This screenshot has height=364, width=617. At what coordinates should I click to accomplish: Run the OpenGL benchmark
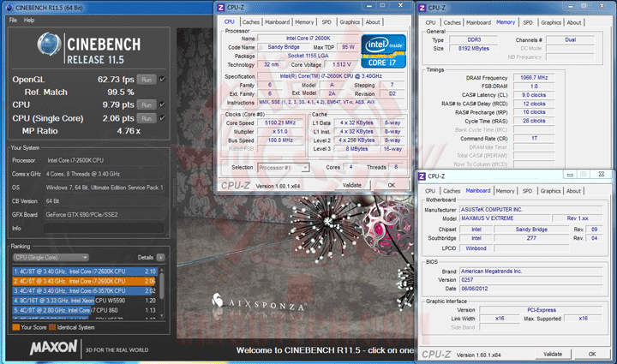[147, 80]
